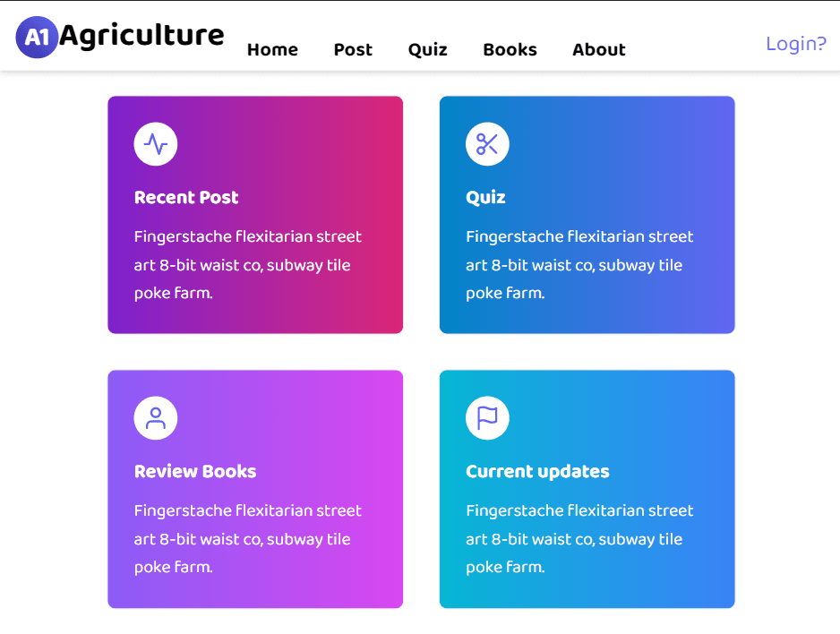Click the A1 circular logo icon
The image size is (840, 634).
point(37,37)
